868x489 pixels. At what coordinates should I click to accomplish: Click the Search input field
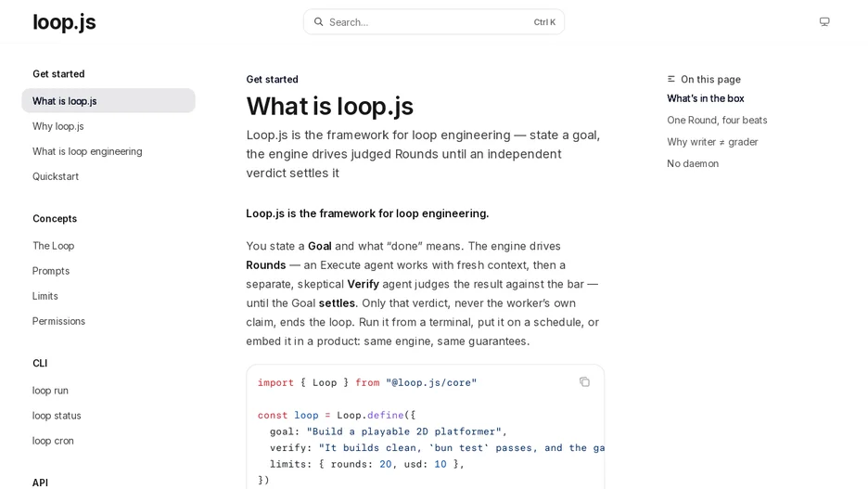(433, 22)
